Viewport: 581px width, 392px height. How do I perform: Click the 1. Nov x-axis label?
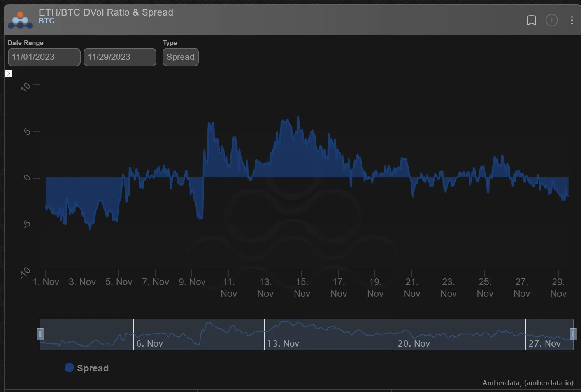click(x=46, y=282)
